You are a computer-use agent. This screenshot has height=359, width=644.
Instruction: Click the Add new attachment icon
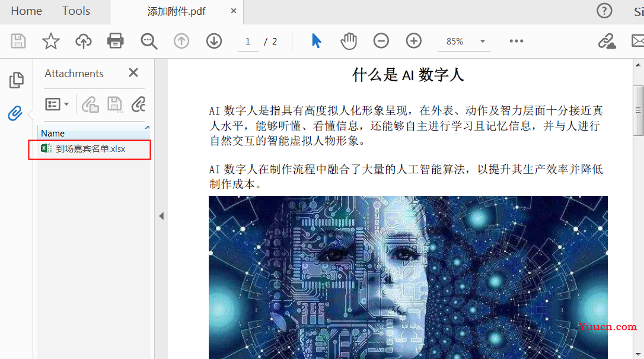[138, 104]
